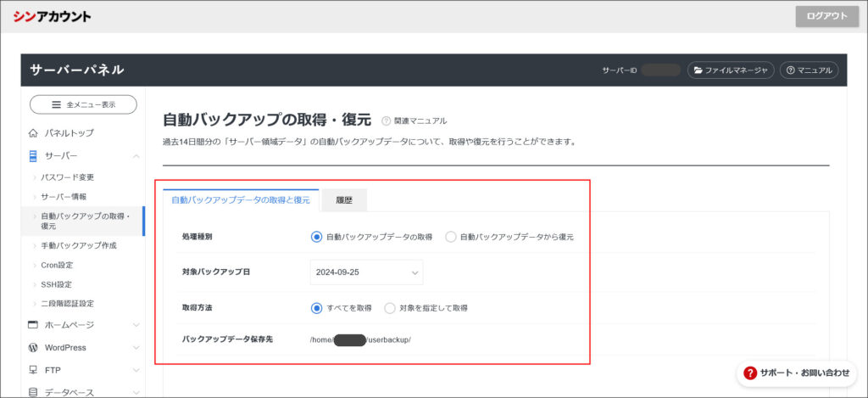868x398 pixels.
Task: Expand the FTP section chevron
Action: tap(136, 370)
